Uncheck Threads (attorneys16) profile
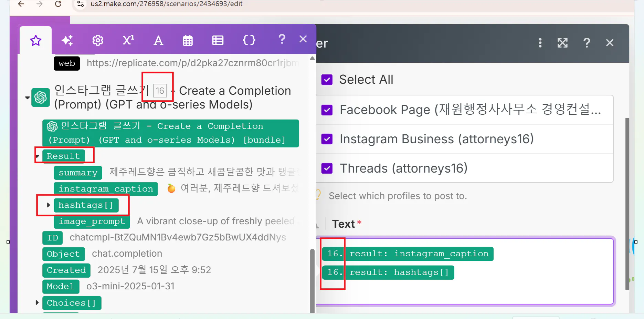The image size is (644, 319). [327, 168]
